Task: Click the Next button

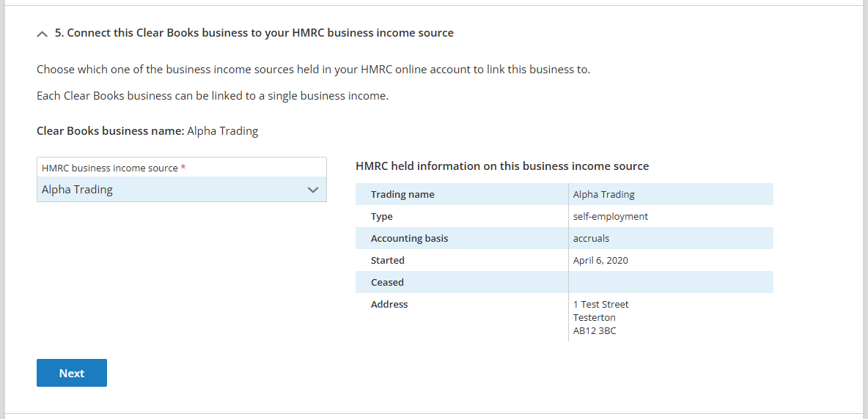Action: [71, 373]
